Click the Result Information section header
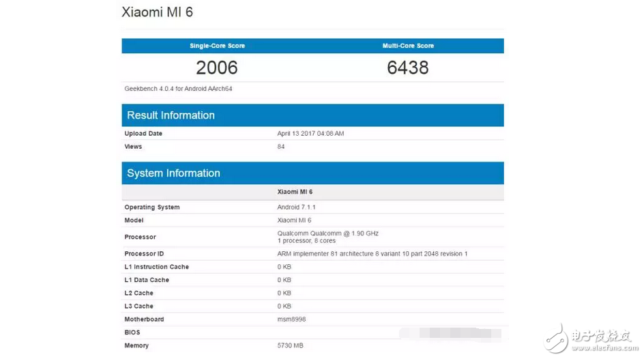The image size is (644, 359). 171,115
